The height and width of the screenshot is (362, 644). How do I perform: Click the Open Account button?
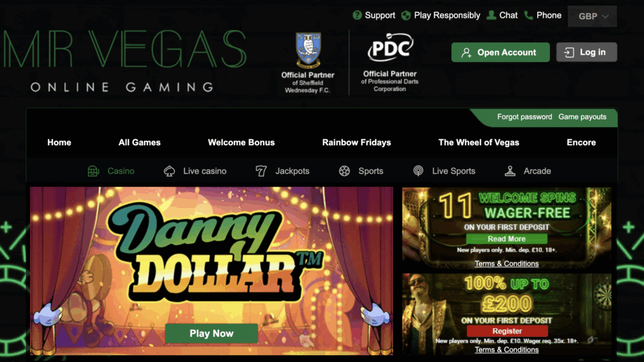(500, 52)
